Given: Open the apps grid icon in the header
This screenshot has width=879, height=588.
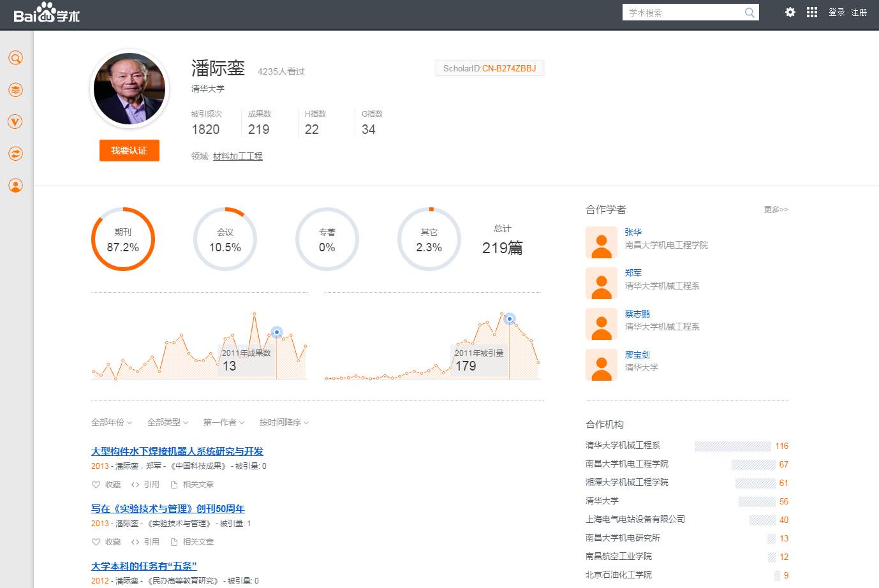Looking at the screenshot, I should coord(812,12).
